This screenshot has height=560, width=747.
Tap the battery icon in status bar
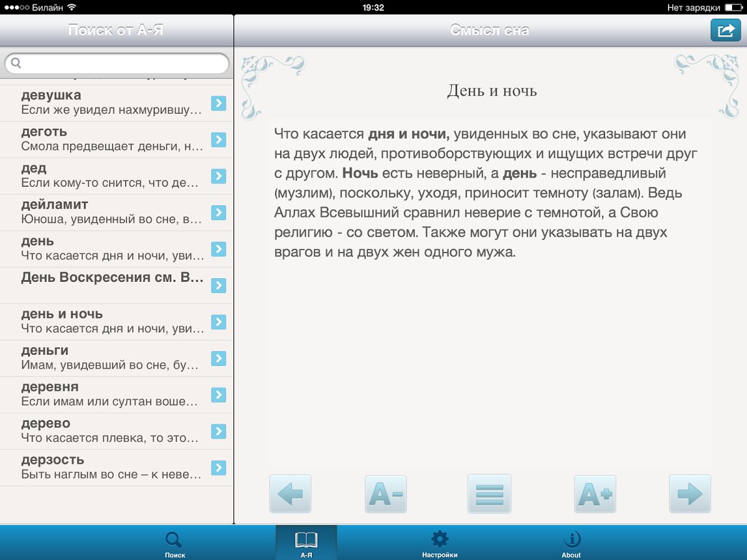(733, 7)
